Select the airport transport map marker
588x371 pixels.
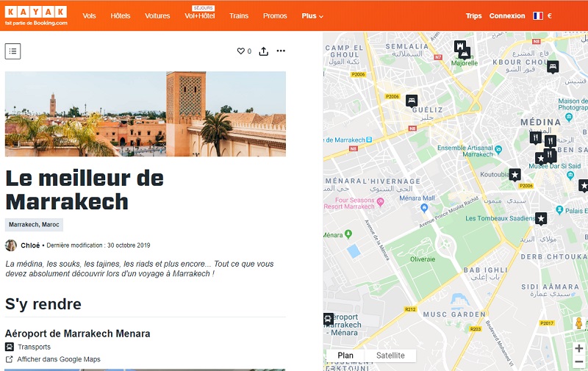tap(328, 319)
